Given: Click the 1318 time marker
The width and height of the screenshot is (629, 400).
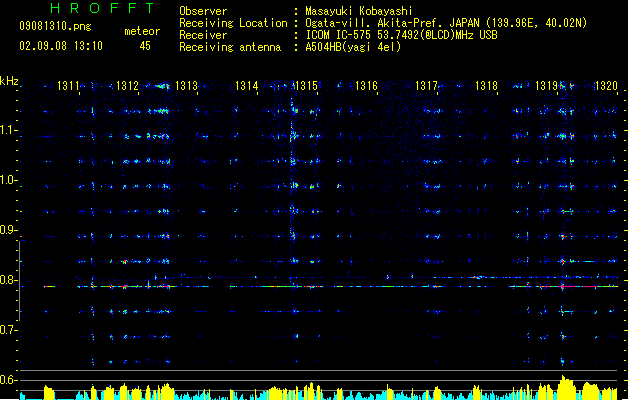Looking at the screenshot, I should point(486,85).
